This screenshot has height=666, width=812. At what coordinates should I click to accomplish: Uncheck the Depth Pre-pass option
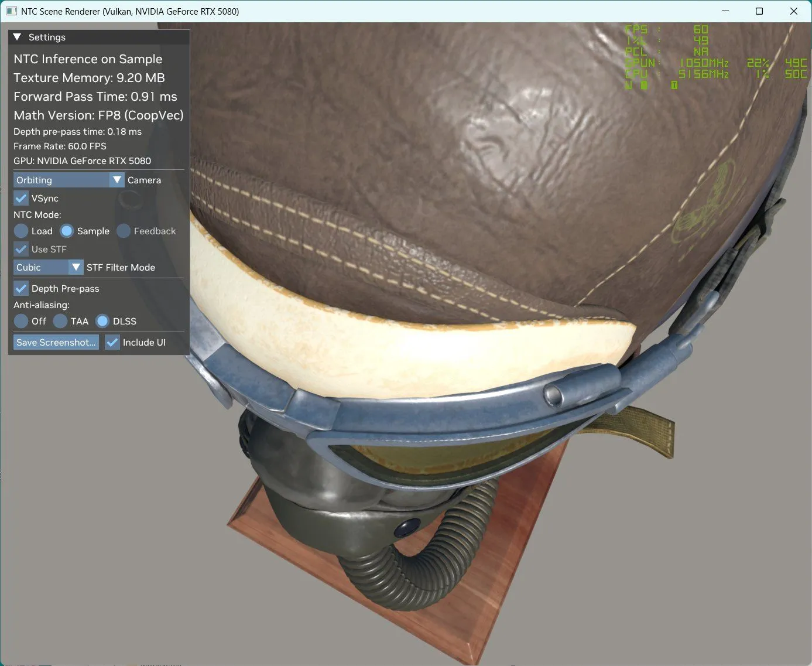pos(21,288)
